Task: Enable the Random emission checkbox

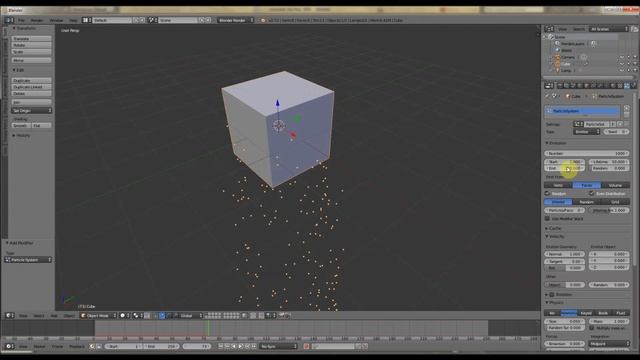Action: click(x=547, y=193)
